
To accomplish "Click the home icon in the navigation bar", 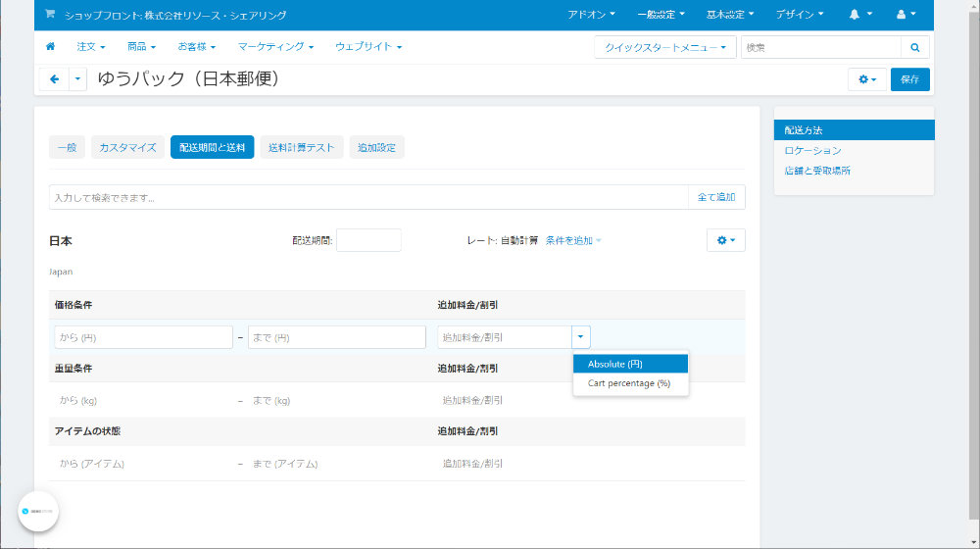I will click(51, 46).
